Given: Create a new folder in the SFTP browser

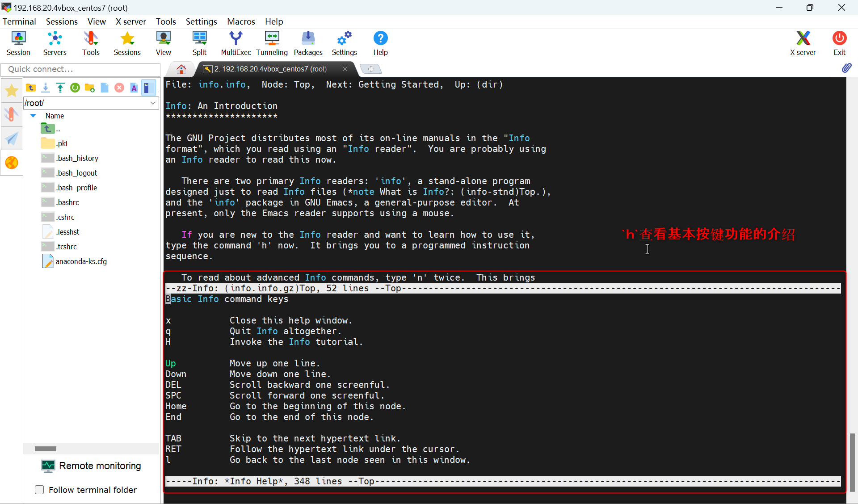Looking at the screenshot, I should pyautogui.click(x=90, y=88).
